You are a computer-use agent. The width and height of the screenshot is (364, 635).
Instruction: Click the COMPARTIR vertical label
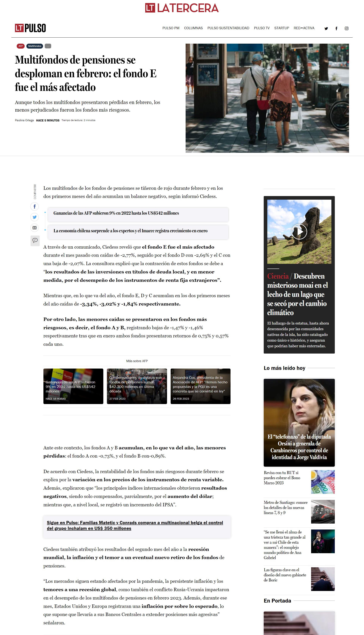(x=35, y=192)
